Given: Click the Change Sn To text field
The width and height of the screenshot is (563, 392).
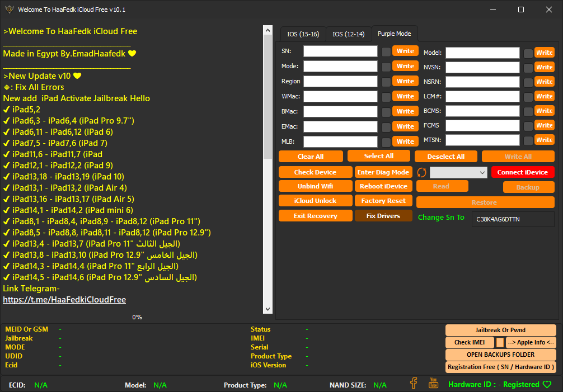Looking at the screenshot, I should coord(512,219).
